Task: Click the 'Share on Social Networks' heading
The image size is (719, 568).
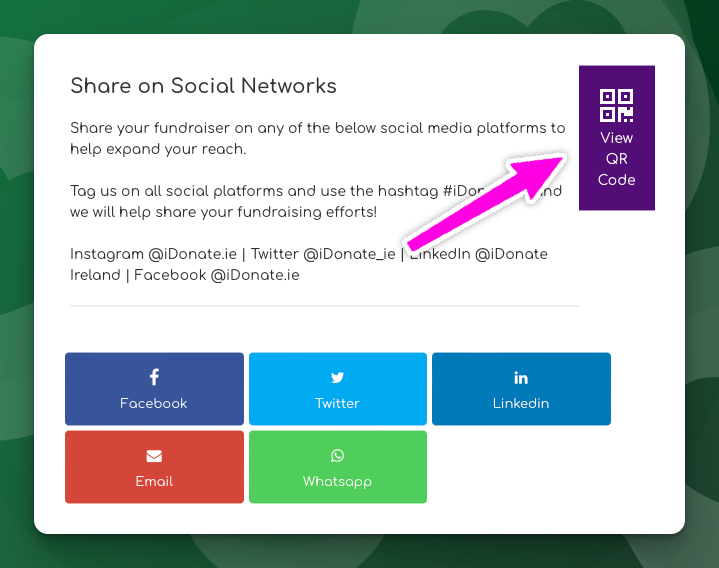Action: (203, 86)
